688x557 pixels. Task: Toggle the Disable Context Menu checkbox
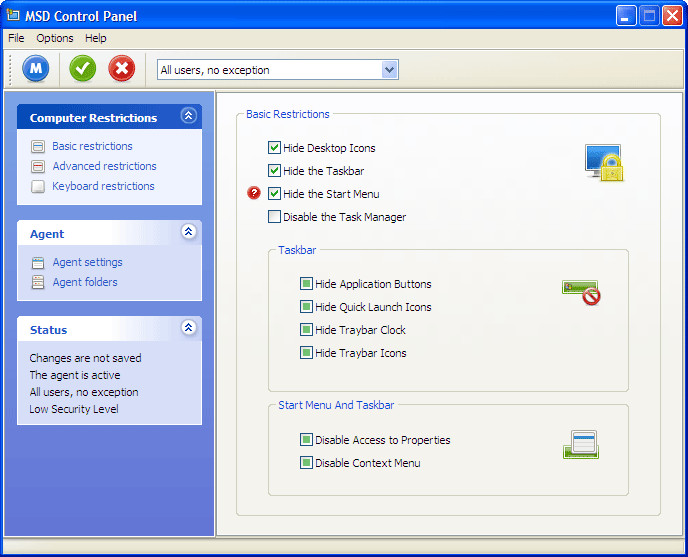[x=306, y=463]
